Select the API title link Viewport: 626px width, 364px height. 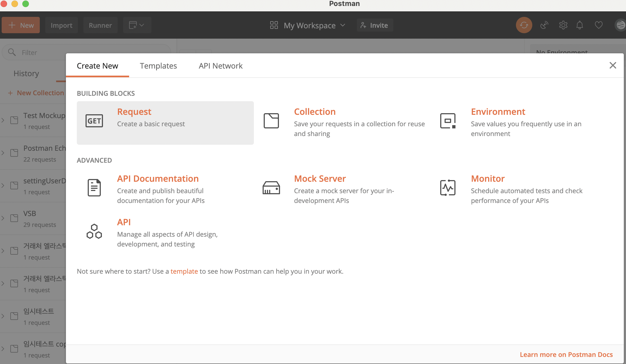tap(124, 222)
